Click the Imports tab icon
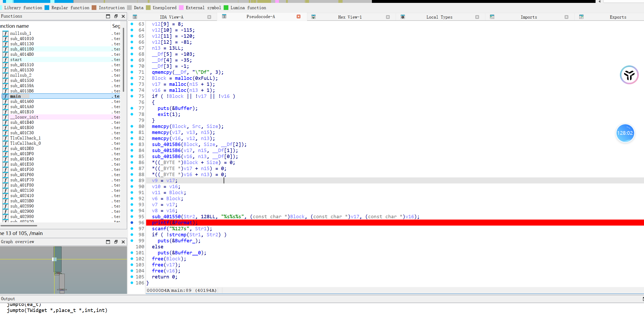The image size is (644, 319). [x=492, y=17]
